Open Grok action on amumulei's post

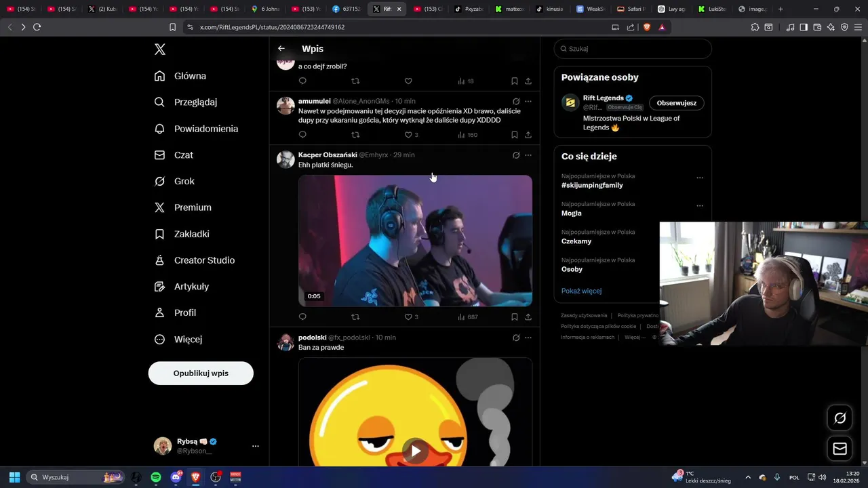(x=516, y=101)
